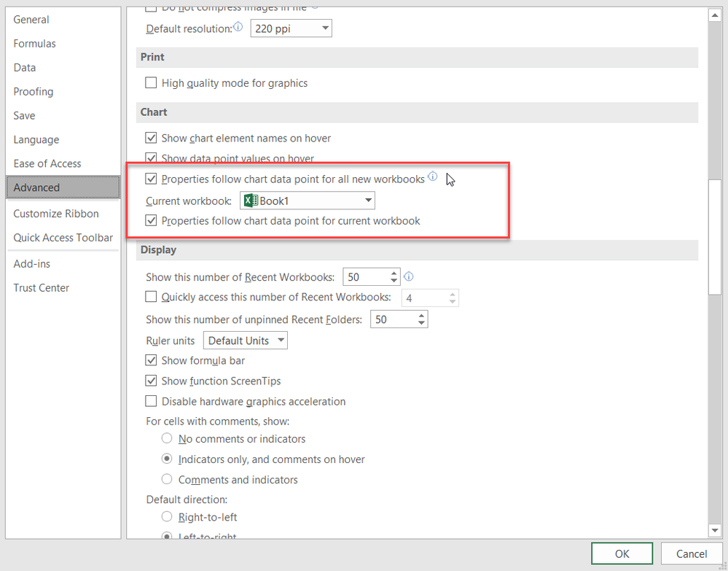The image size is (728, 571).
Task: Select the Advanced category
Action: click(63, 187)
